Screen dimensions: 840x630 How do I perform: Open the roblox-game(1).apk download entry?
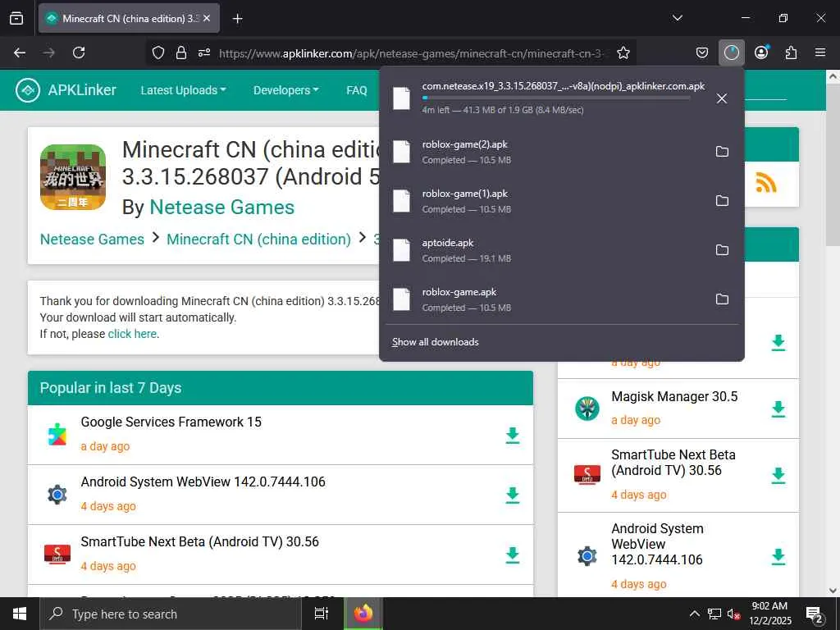(x=544, y=201)
